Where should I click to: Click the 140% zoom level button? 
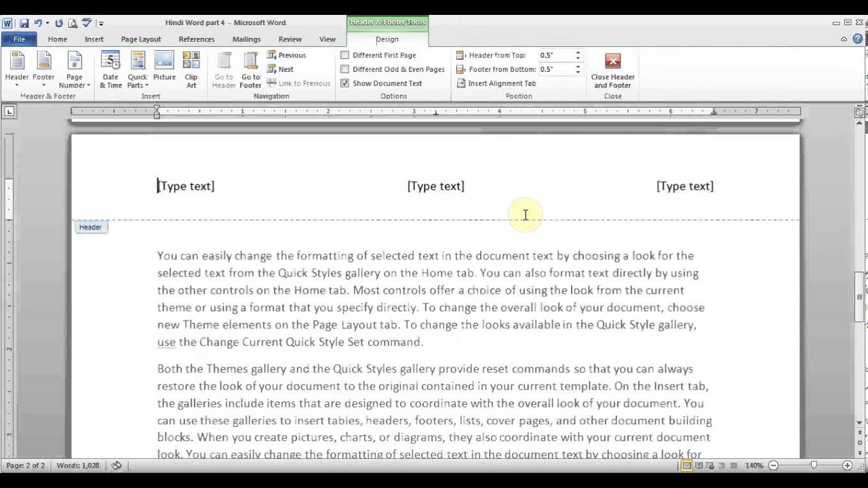(x=754, y=466)
